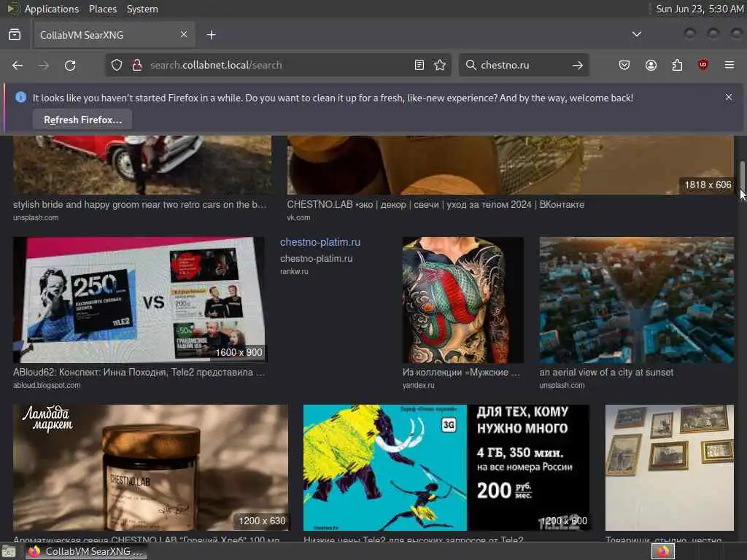Click the search.collabnet.local address field
The image size is (747, 560).
tap(276, 65)
